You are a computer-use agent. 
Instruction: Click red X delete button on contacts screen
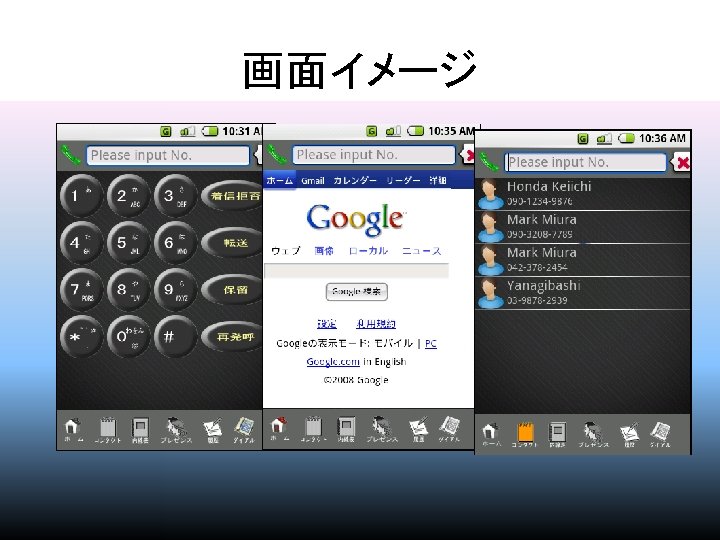(681, 163)
